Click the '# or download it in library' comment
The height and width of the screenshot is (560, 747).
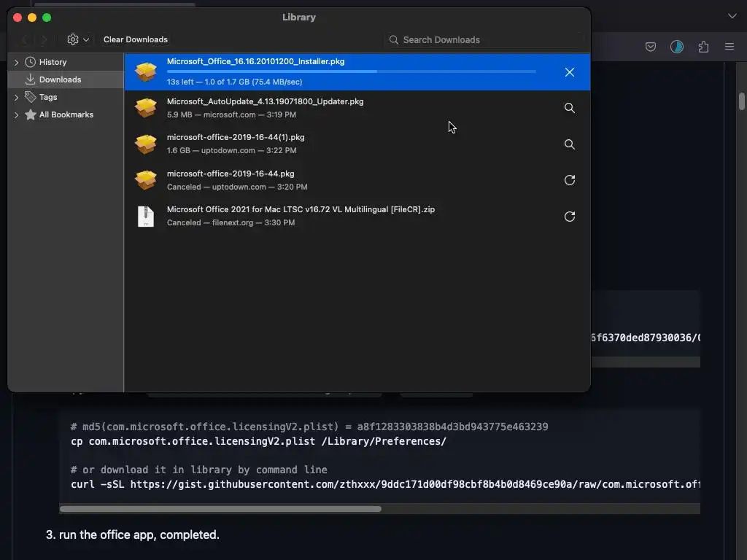click(198, 470)
